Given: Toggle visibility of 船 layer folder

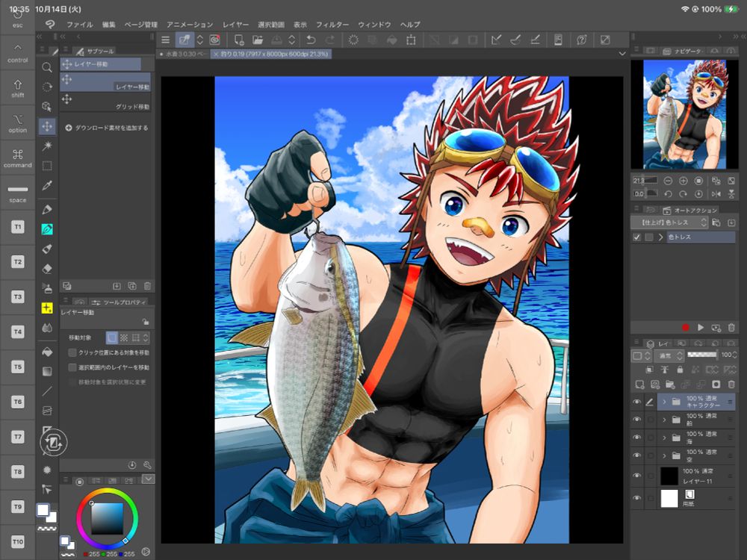Looking at the screenshot, I should pos(636,420).
